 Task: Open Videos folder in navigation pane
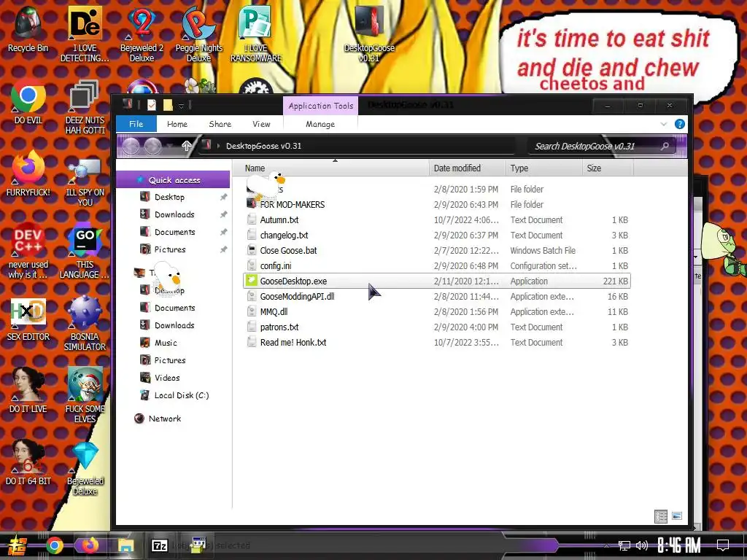click(x=166, y=378)
